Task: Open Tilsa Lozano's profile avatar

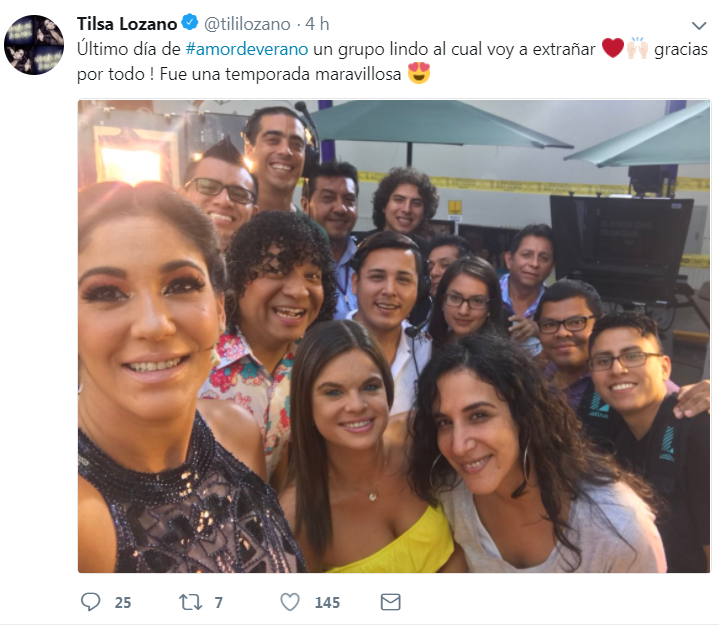Action: click(x=34, y=44)
